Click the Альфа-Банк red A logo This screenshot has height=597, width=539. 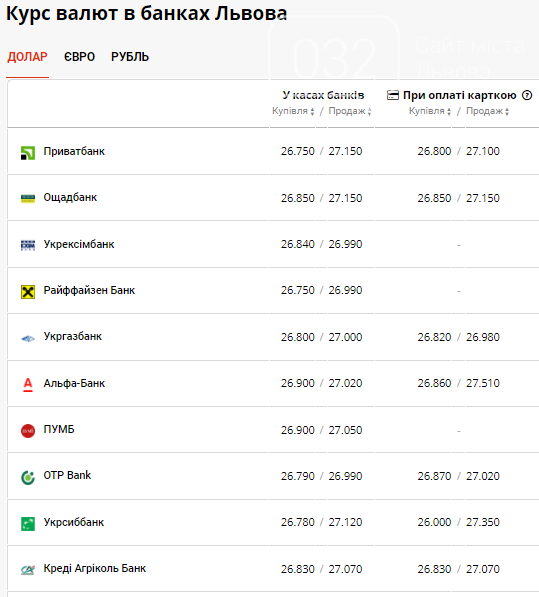click(x=28, y=385)
